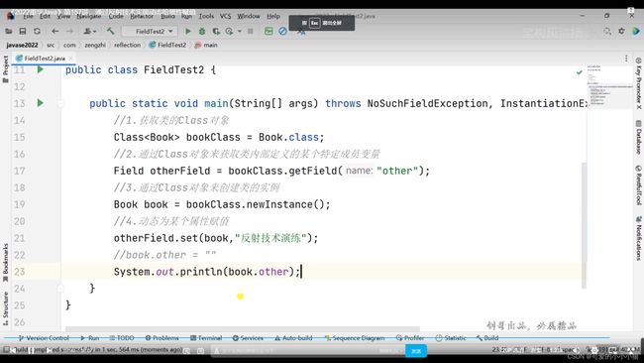Open the File menu

28,16
